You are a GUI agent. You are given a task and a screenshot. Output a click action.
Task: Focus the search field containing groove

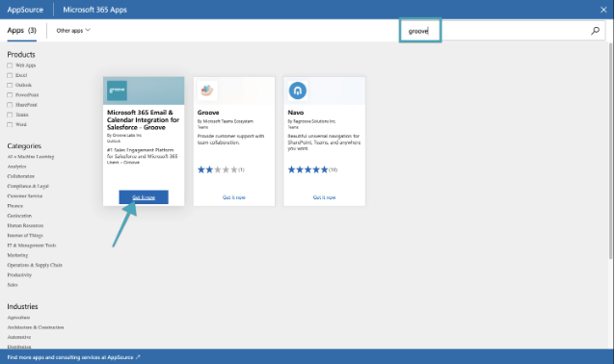point(502,30)
